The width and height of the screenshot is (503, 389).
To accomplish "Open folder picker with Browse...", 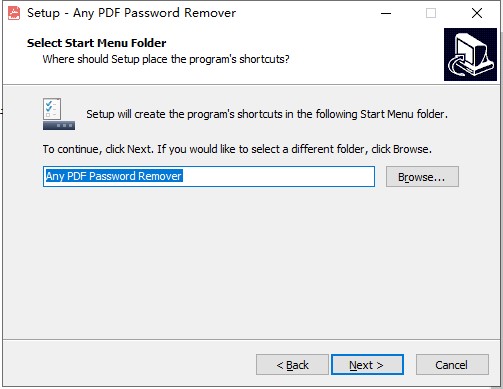I will click(x=422, y=177).
